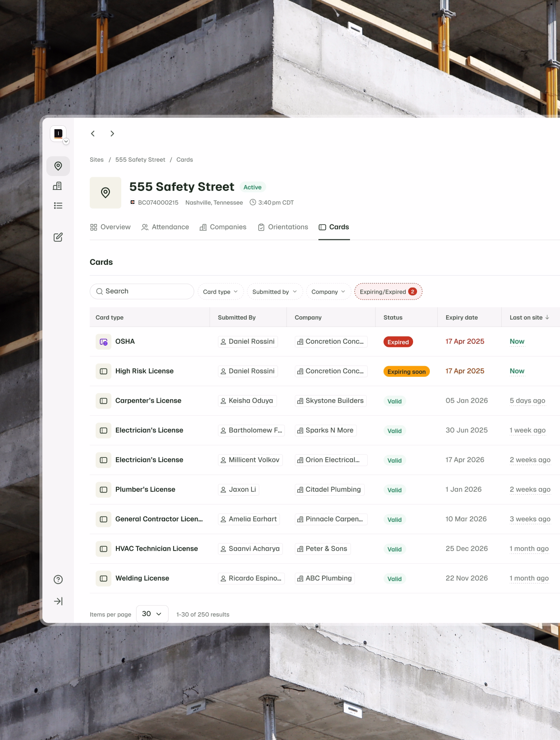Click the Plumber's License card icon
Image resolution: width=560 pixels, height=740 pixels.
pyautogui.click(x=104, y=490)
